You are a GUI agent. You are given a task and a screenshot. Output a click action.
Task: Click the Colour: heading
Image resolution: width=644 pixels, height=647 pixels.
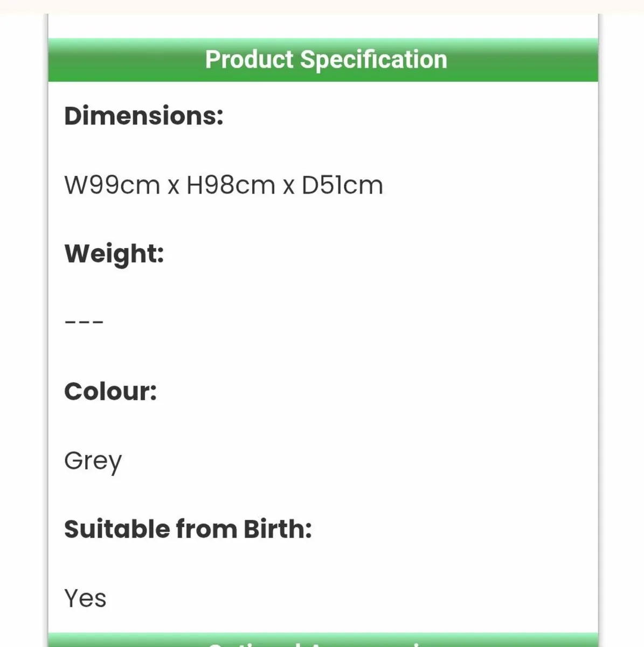110,391
